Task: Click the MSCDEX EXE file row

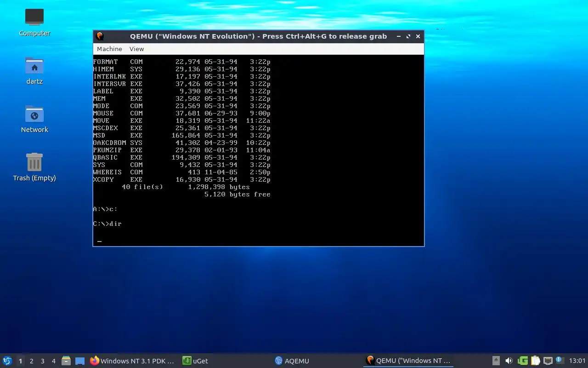Action: point(181,128)
